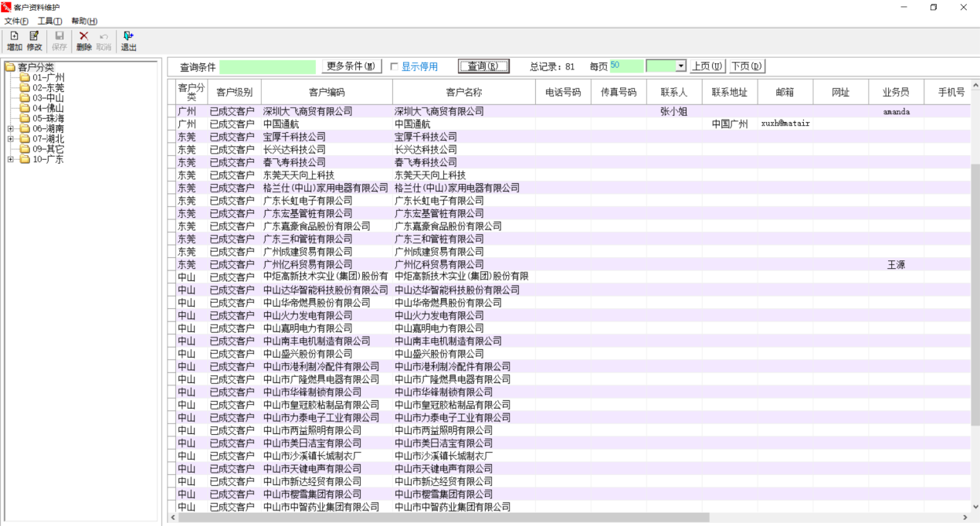
Task: Click the 每页 records-per-page field
Action: (x=626, y=66)
